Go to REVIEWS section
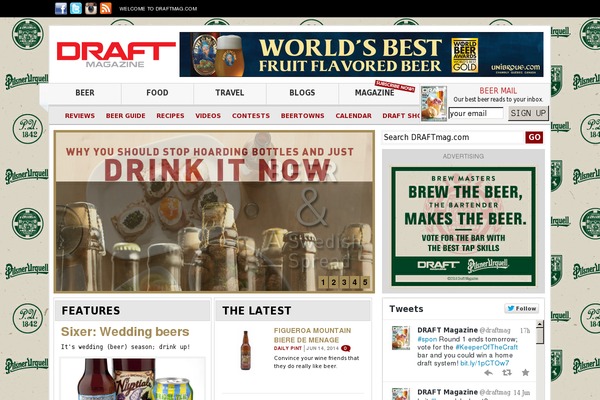Viewport: 600px width, 400px height. coord(80,116)
